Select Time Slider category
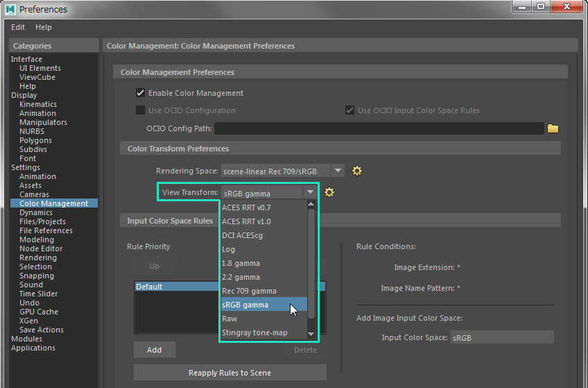588x388 pixels. point(39,293)
